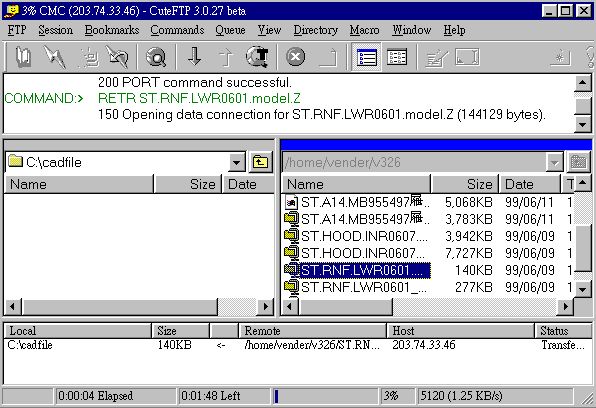Screen dimensions: 596x408
Task: Open the Macro menu
Action: click(x=364, y=30)
